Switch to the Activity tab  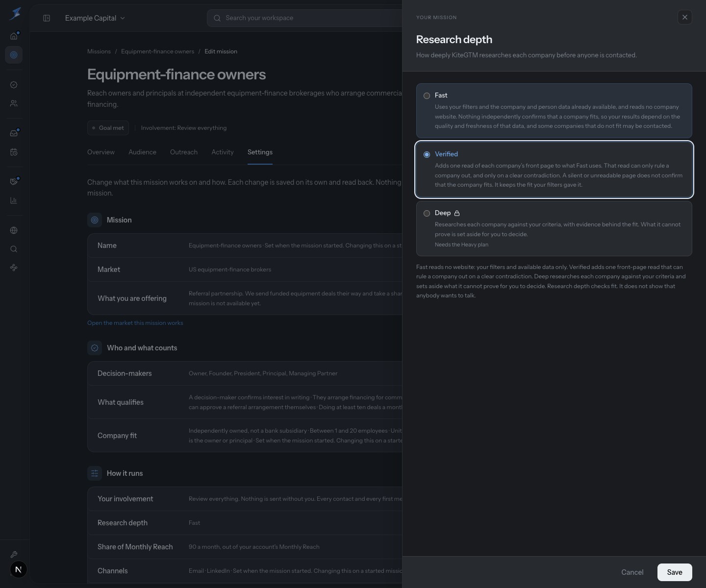[x=223, y=152]
